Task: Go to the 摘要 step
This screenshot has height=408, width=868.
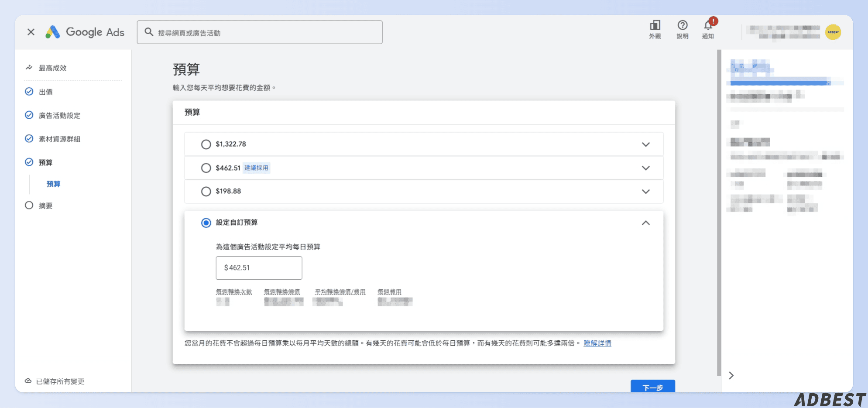Action: coord(45,206)
